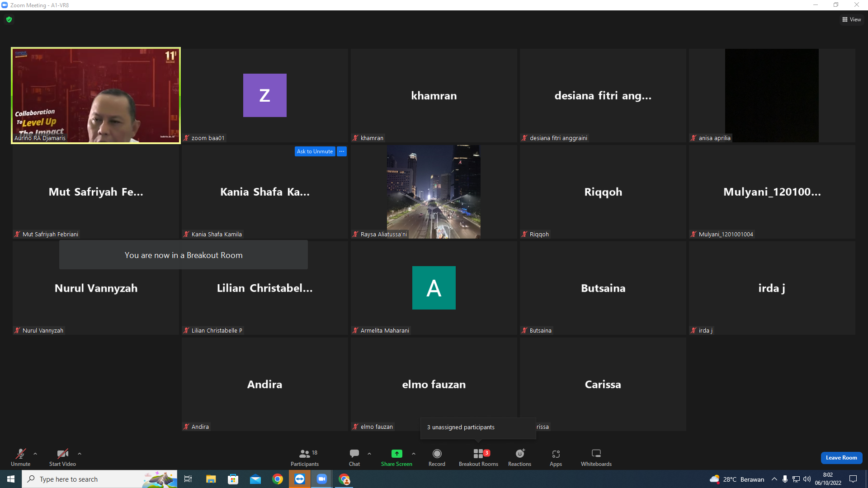This screenshot has width=868, height=488.
Task: Expand chat options arrow
Action: coord(369,454)
